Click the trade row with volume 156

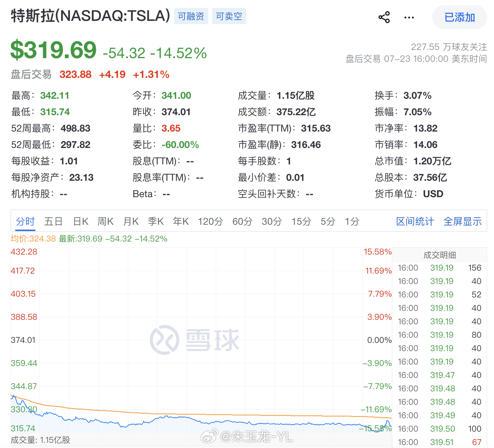[x=440, y=268]
